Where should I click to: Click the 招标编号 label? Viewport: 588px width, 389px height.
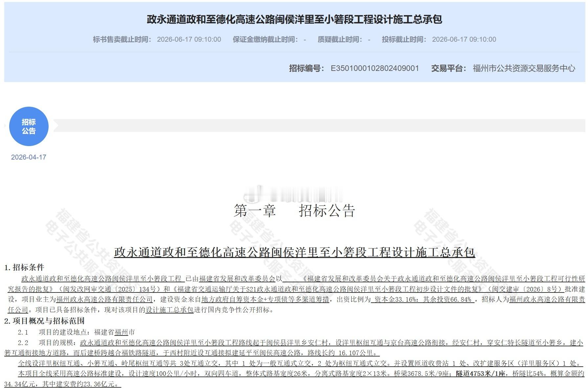coord(306,68)
